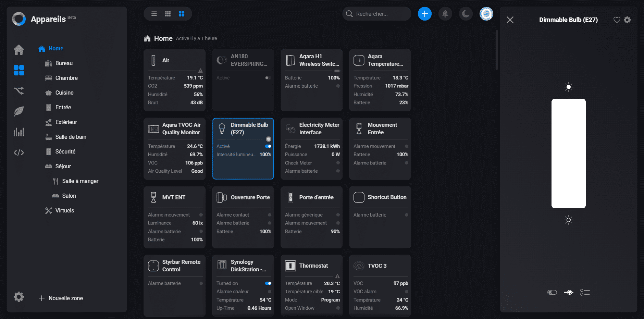
Task: Open the Aqara Temperature sensor card
Action: pos(380,80)
